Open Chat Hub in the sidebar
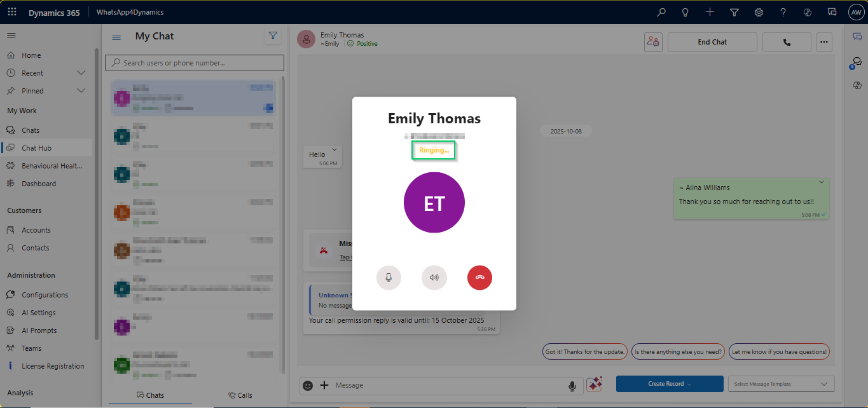The height and width of the screenshot is (408, 868). [x=36, y=148]
